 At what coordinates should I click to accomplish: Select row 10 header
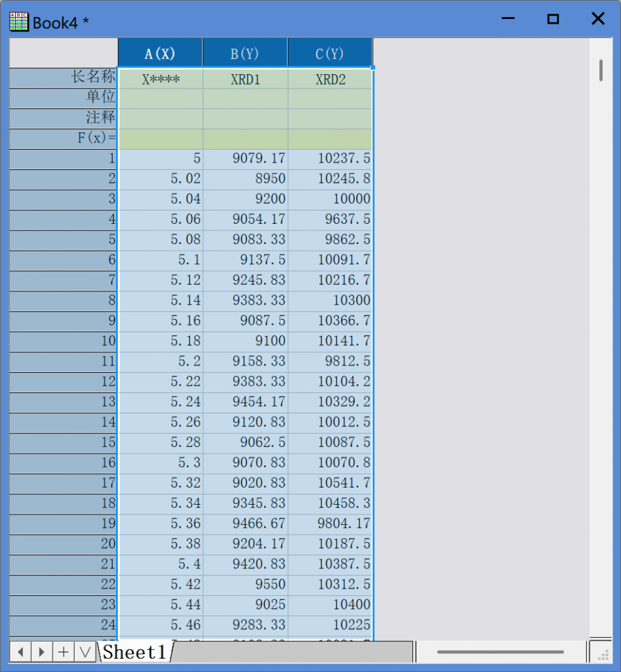[64, 341]
